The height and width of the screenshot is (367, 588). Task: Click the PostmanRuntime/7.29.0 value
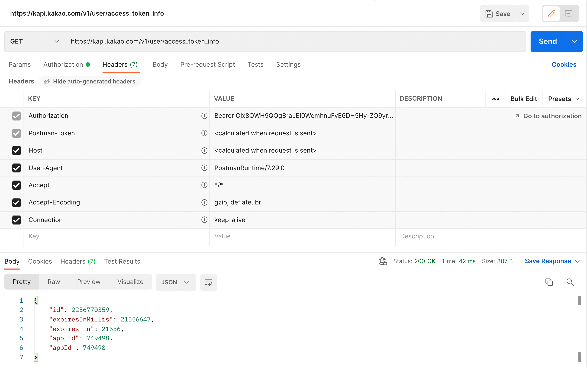pyautogui.click(x=249, y=168)
